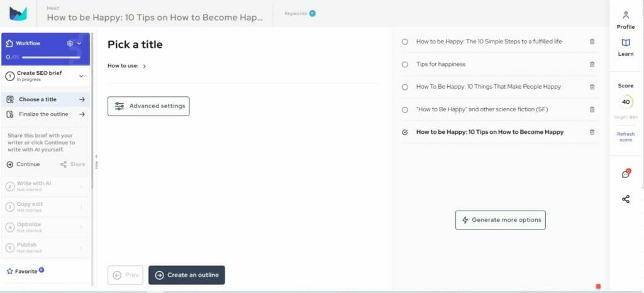Toggle the selected '10 Tips on How to Become Happy' radio
This screenshot has height=293, width=644.
click(x=405, y=132)
